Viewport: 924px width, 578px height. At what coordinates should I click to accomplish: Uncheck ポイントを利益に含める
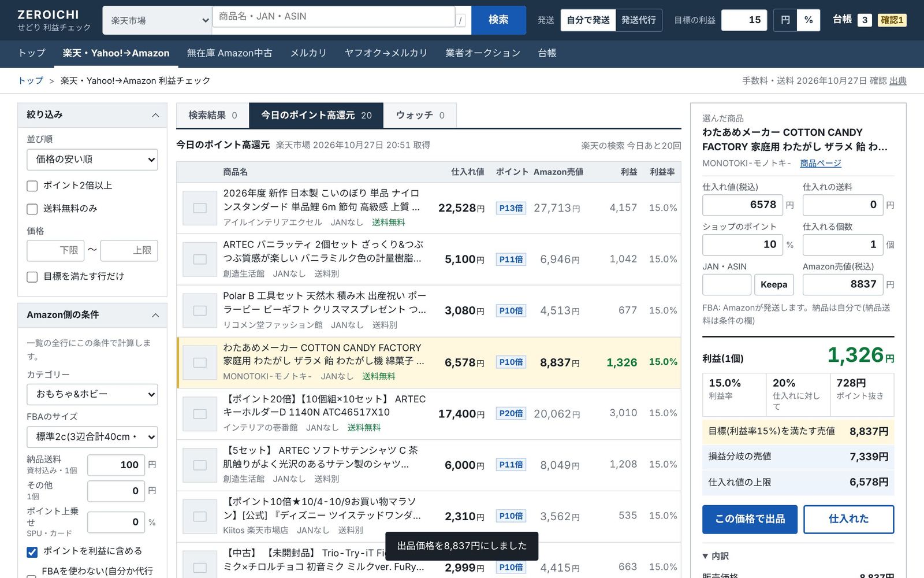click(x=32, y=552)
